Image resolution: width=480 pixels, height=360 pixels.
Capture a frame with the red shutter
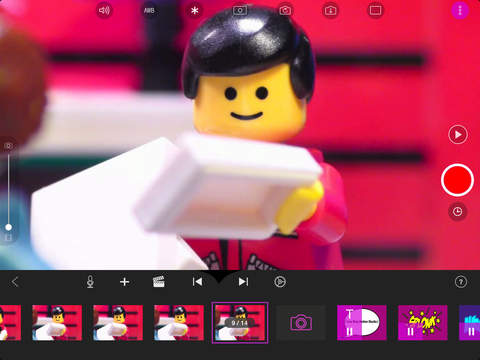pos(457,180)
